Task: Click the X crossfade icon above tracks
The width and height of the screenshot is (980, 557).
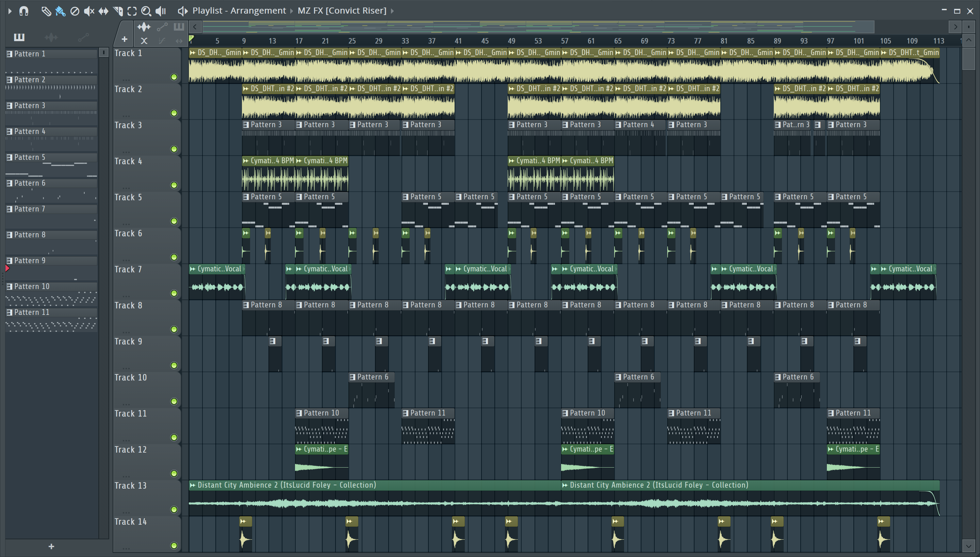Action: pos(144,40)
